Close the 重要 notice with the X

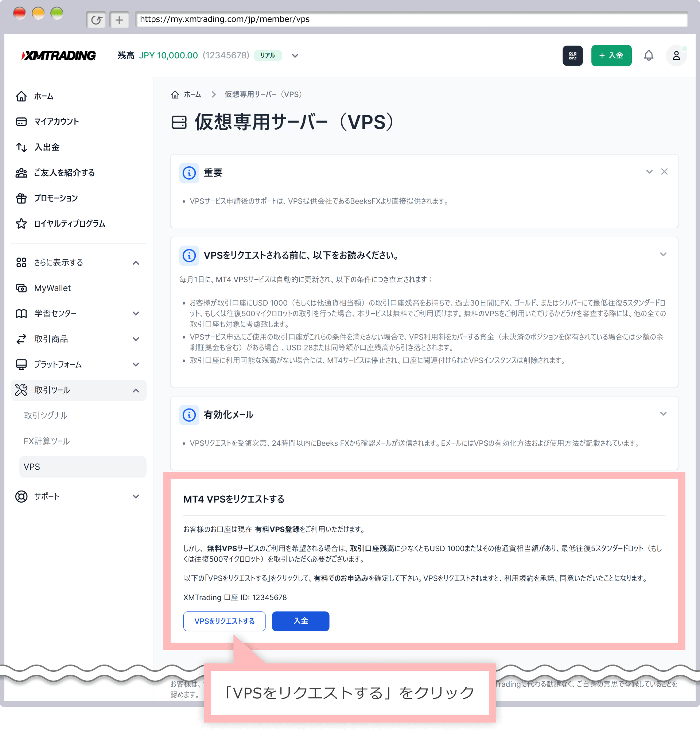click(664, 172)
